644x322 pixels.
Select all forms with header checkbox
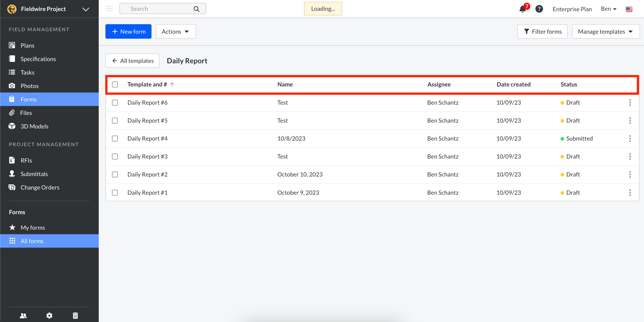coord(115,84)
